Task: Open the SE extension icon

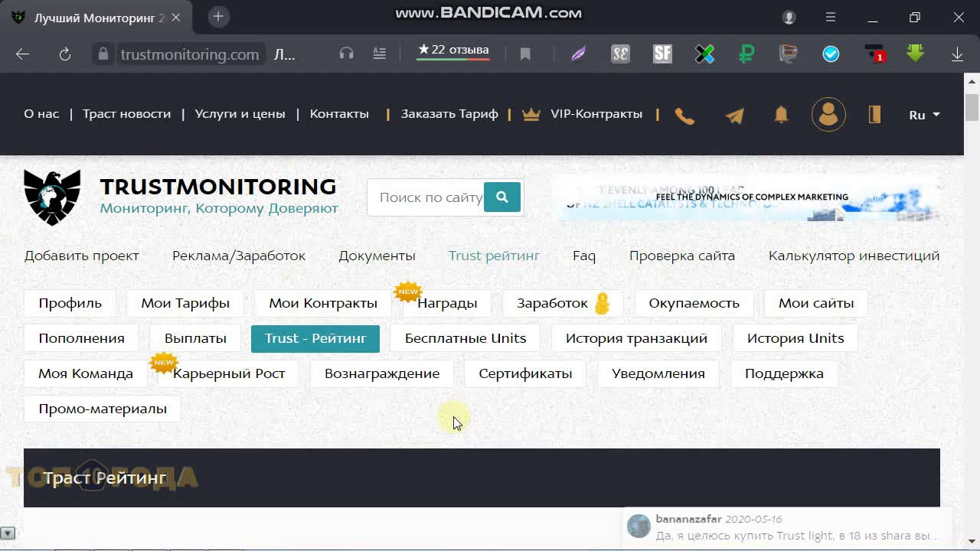Action: (x=620, y=54)
